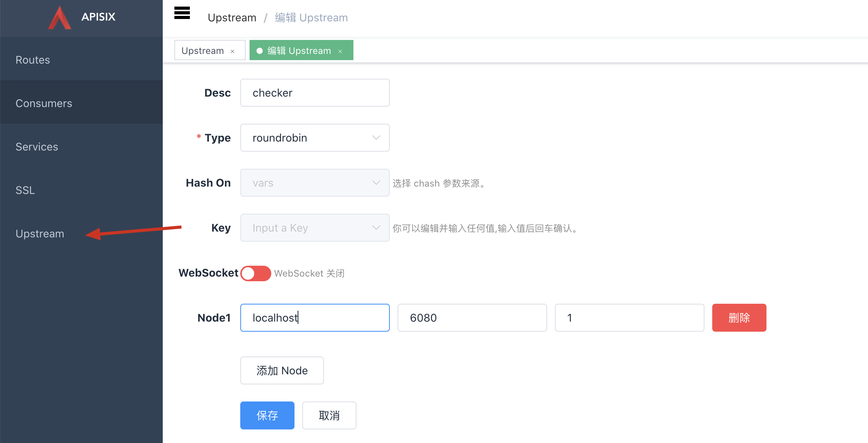The image size is (868, 443).
Task: Close the 编辑 Upstream tab with its x icon
Action: (x=340, y=51)
